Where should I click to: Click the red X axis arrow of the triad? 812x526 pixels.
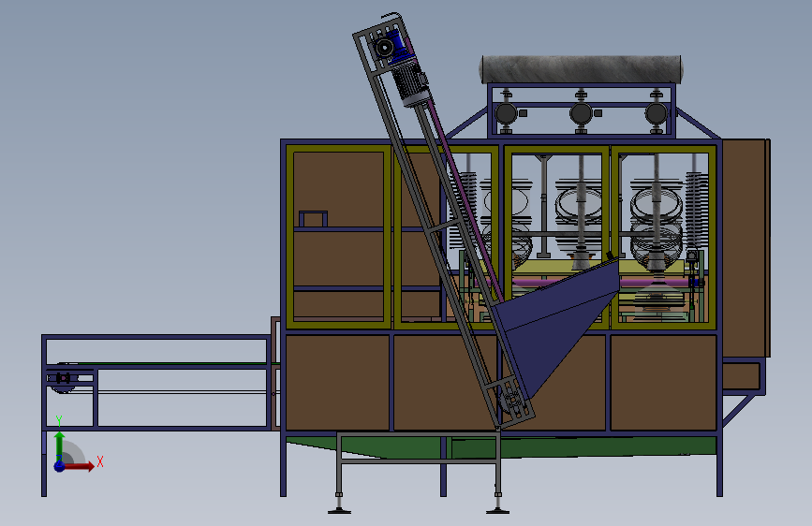(x=79, y=466)
